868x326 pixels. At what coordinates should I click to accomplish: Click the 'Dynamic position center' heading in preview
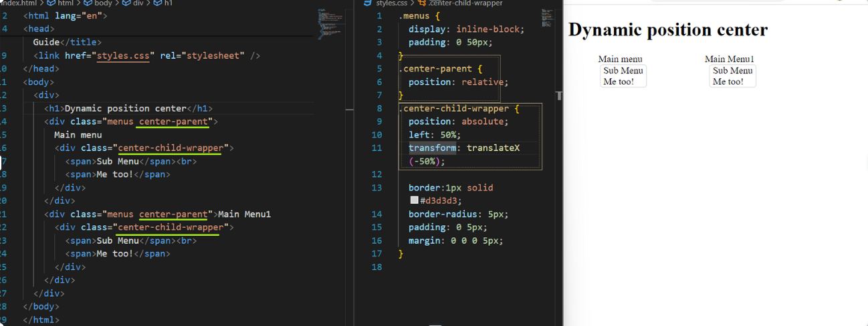click(x=668, y=30)
